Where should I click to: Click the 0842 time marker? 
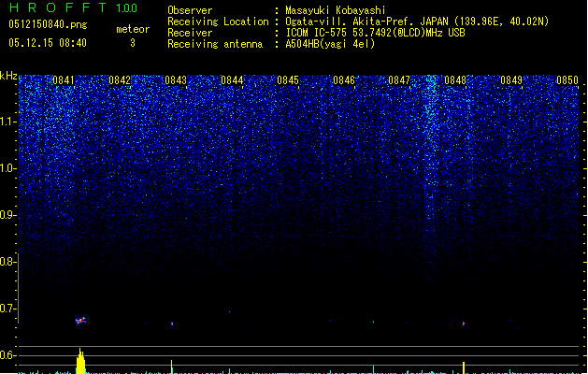(x=120, y=80)
